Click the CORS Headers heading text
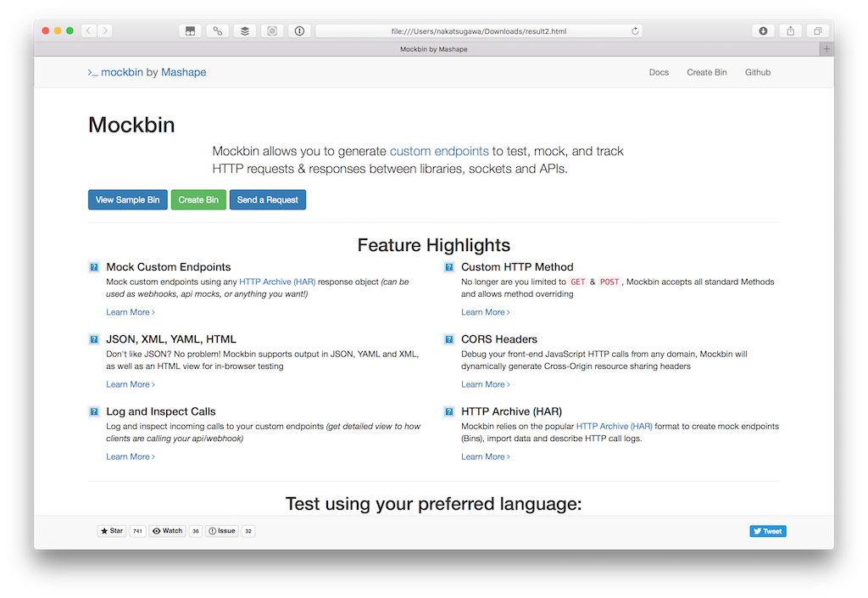The image size is (868, 598). tap(499, 339)
